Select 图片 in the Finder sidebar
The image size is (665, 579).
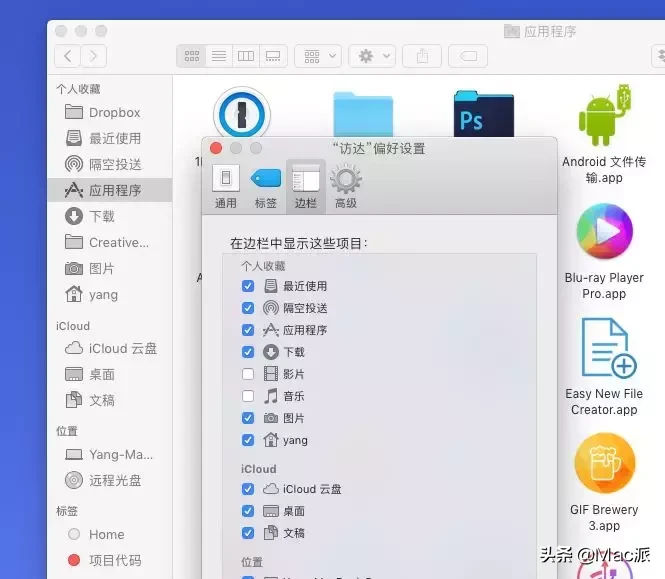[110, 268]
